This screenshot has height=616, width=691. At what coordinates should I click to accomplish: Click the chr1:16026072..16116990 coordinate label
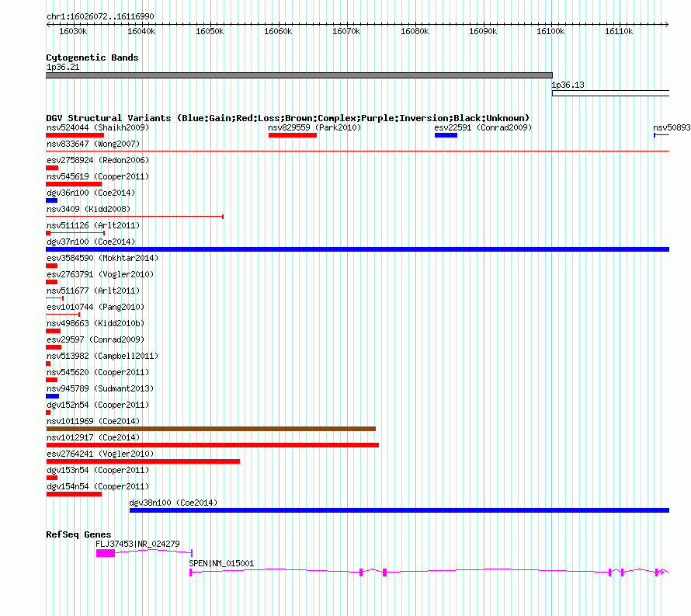click(x=100, y=16)
